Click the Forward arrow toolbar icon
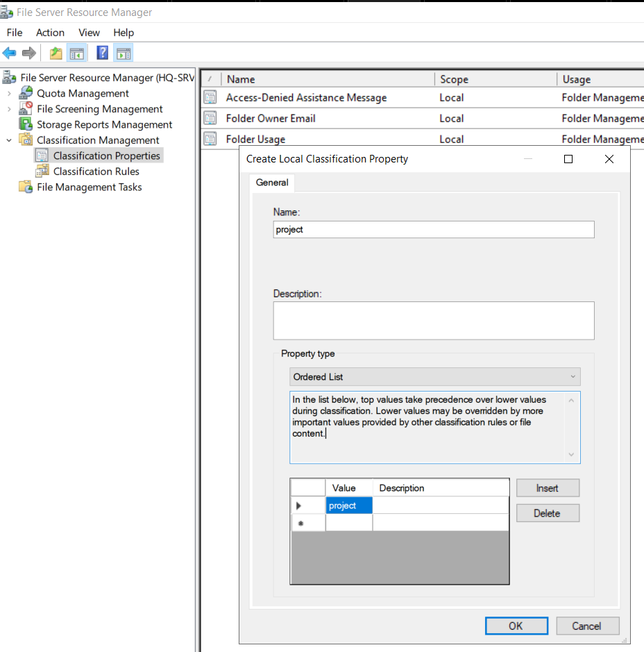This screenshot has height=652, width=644. coord(29,53)
